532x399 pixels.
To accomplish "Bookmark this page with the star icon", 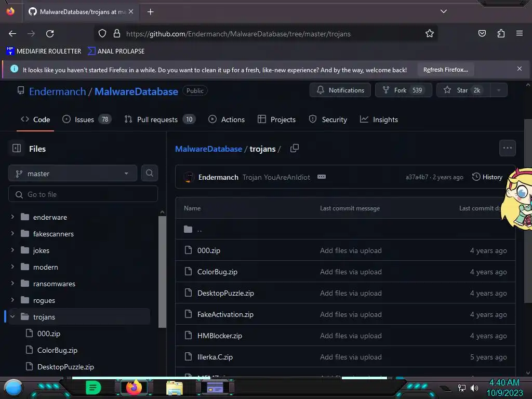I will 430,34.
